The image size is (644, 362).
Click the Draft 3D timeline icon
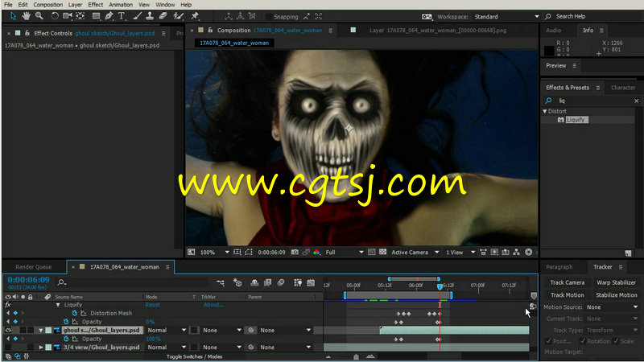pyautogui.click(x=237, y=282)
